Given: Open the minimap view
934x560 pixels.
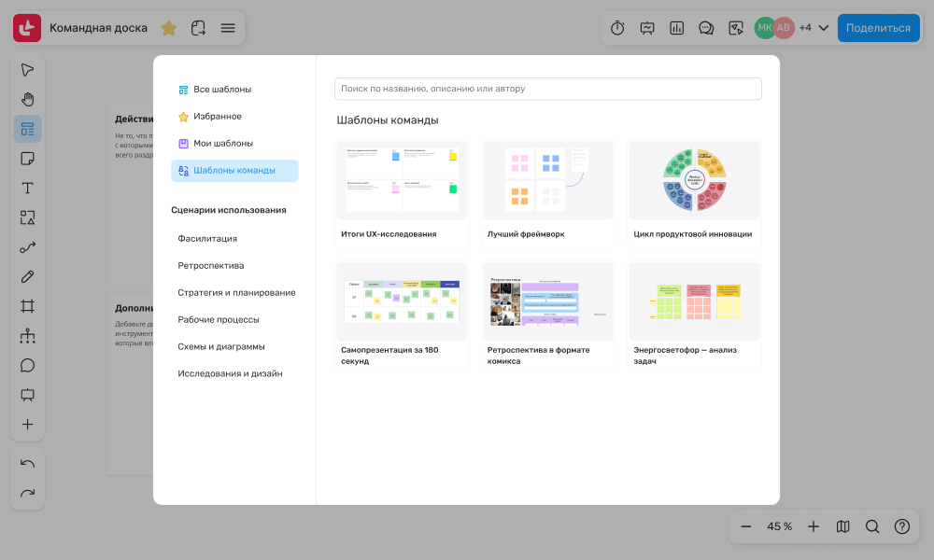Looking at the screenshot, I should tap(842, 526).
